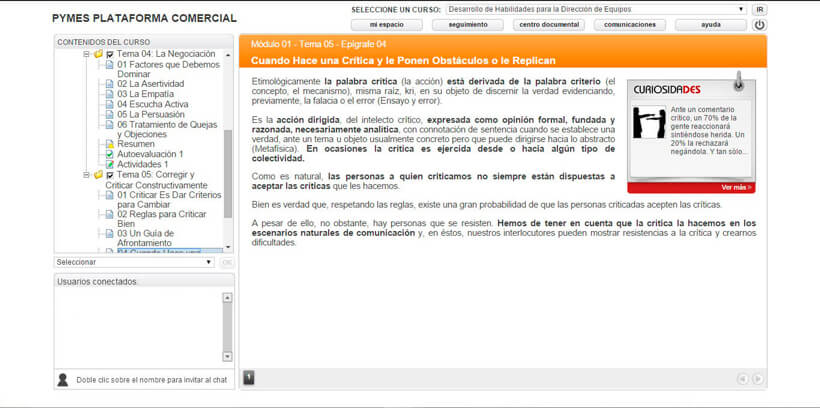Open Autoevaluación 1 item
The image size is (820, 408).
point(150,154)
